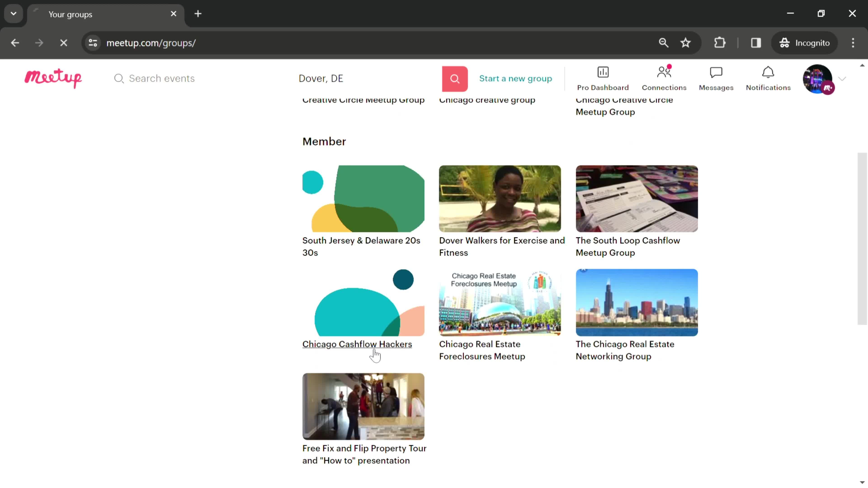This screenshot has height=488, width=868.
Task: Open the tab search dropdown
Action: (x=14, y=14)
